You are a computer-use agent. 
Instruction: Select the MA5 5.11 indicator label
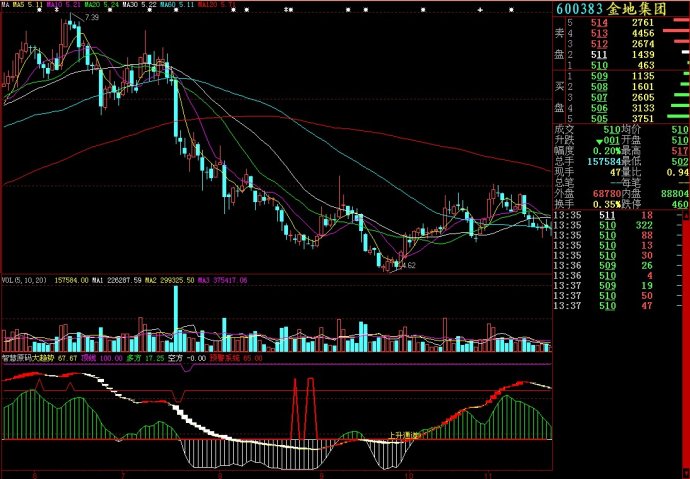click(28, 4)
